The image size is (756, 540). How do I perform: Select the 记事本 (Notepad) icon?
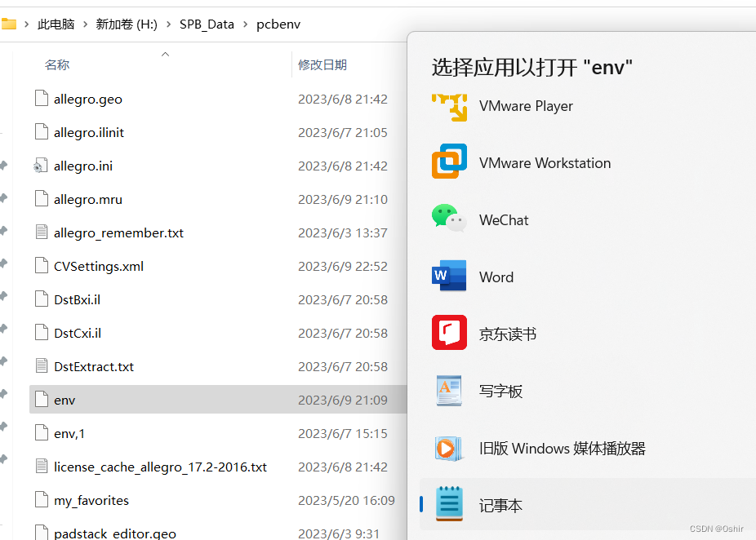coord(449,505)
